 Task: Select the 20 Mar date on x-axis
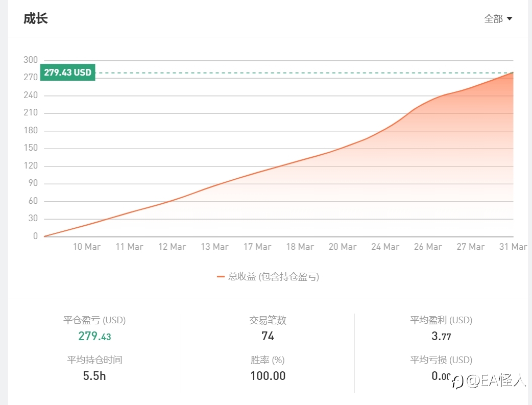point(343,247)
